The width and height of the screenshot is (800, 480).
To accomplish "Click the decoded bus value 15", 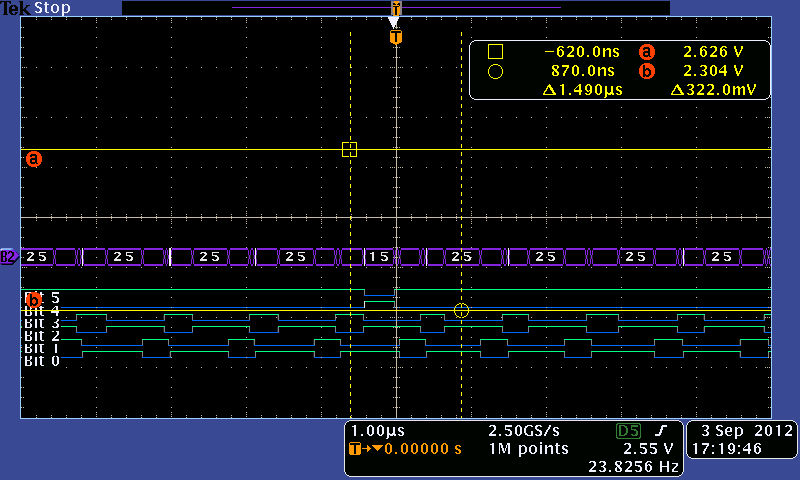I will coord(380,257).
